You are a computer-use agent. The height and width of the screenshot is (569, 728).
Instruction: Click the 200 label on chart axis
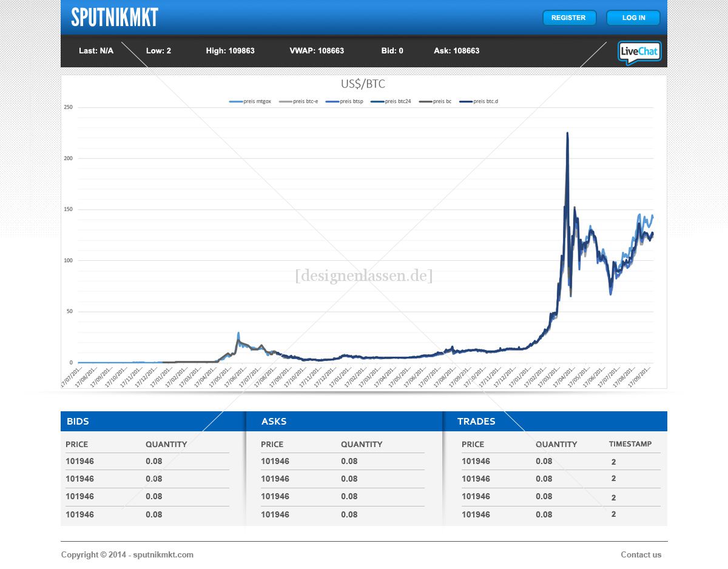pos(68,158)
